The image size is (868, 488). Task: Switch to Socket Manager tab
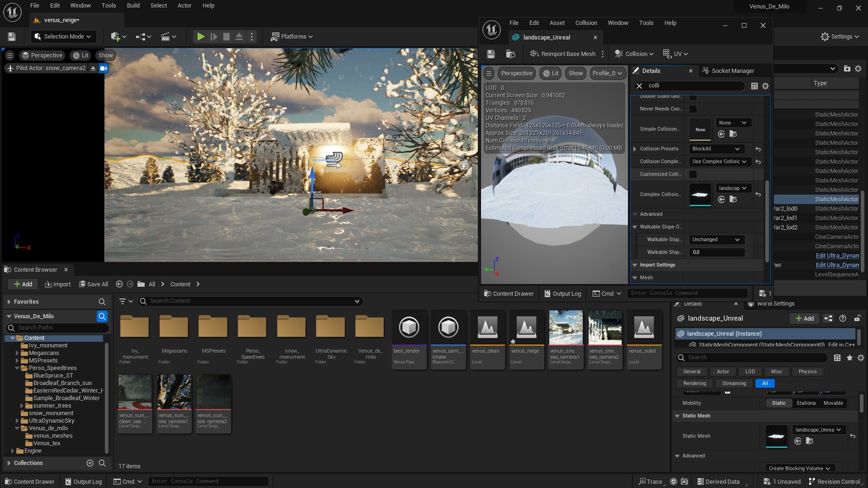tap(728, 71)
